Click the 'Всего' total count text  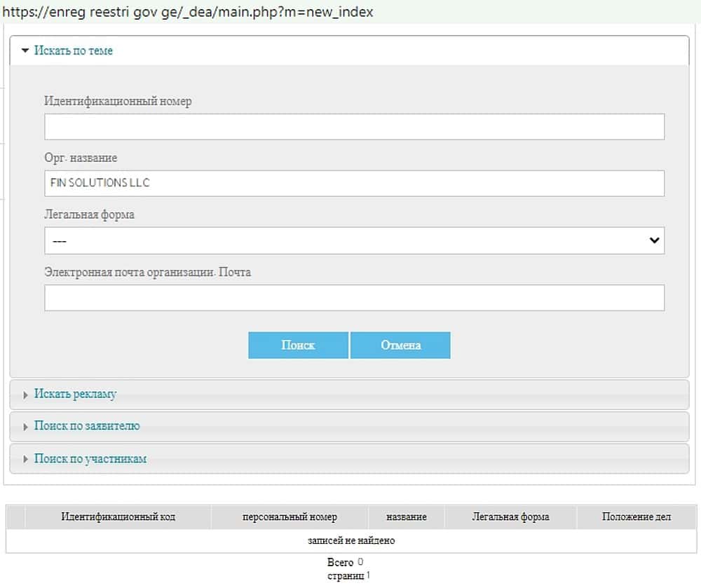345,562
